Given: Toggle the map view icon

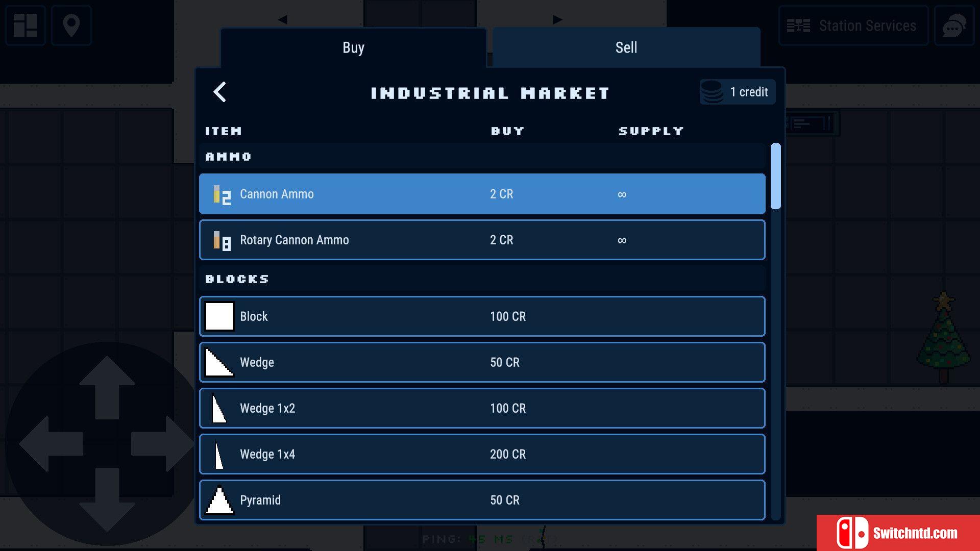Looking at the screenshot, I should 71,25.
